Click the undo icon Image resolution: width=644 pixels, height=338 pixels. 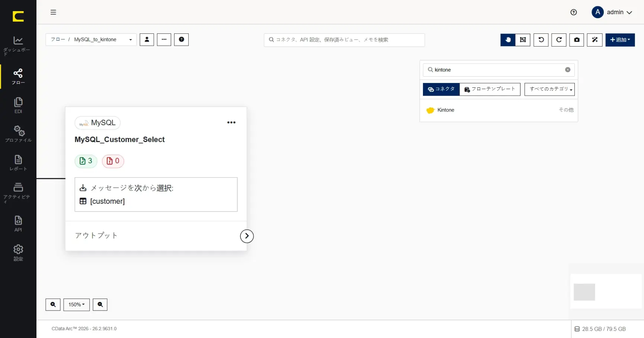click(x=541, y=40)
